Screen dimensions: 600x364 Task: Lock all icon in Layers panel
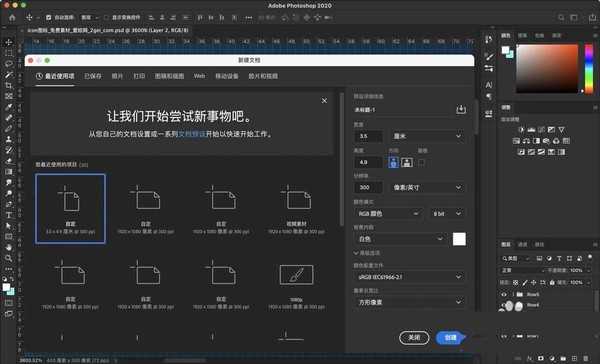pos(552,282)
